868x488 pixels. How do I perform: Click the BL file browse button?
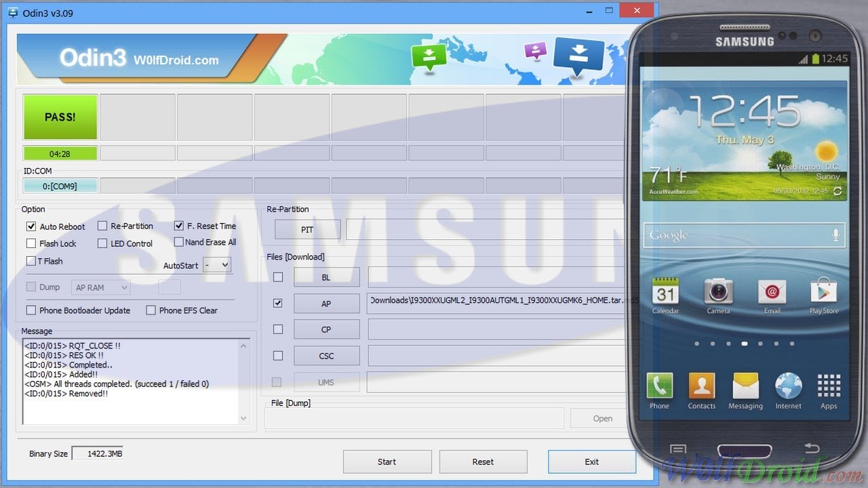coord(326,277)
